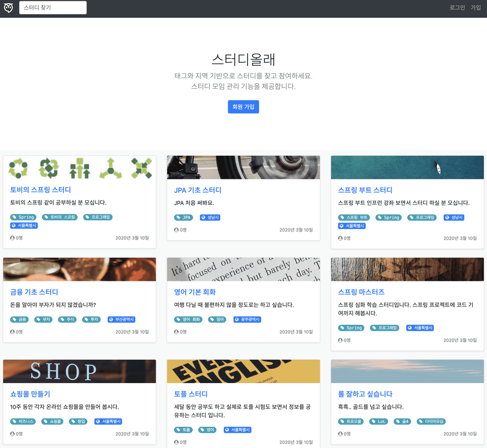This screenshot has width=487, height=448.
Task: Select the 스프링 부트 tag badge
Action: pyautogui.click(x=354, y=217)
